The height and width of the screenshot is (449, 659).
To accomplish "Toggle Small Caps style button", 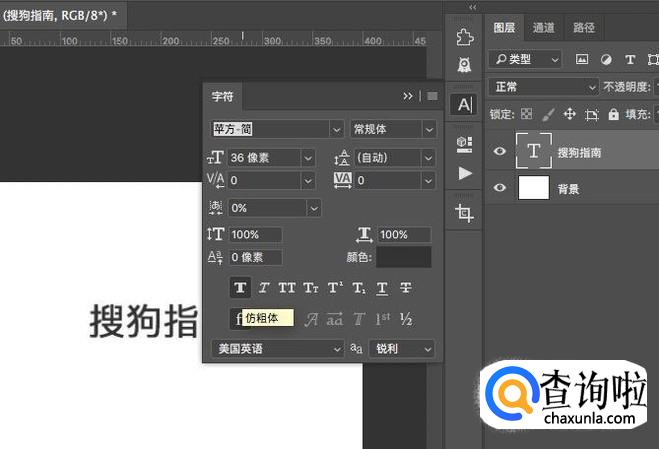I will [311, 288].
